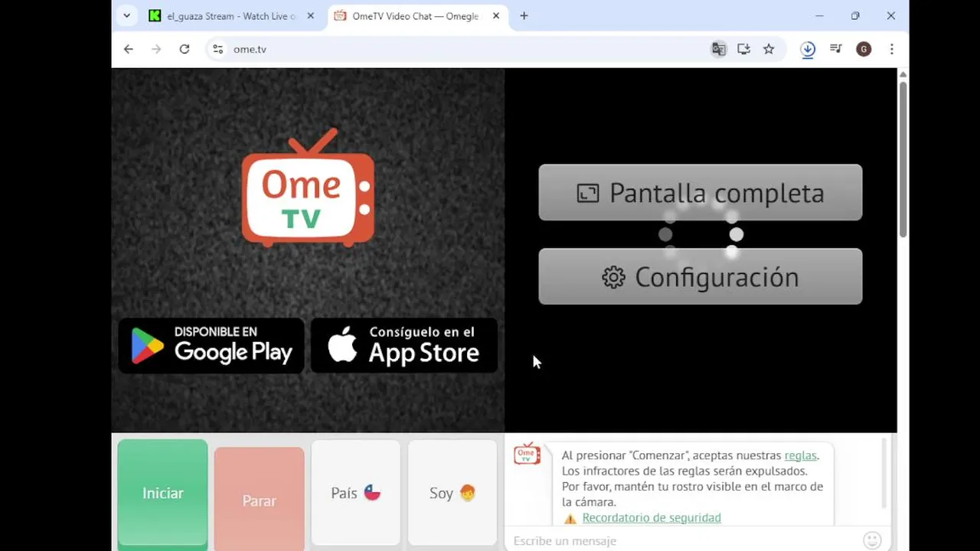Switch to the el_guaza Stream tab

231,16
